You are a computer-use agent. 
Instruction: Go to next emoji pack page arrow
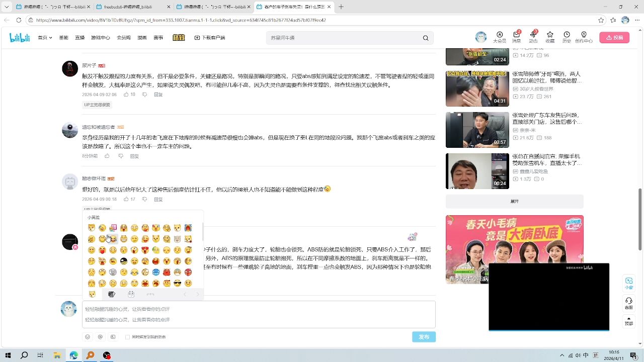[197, 294]
